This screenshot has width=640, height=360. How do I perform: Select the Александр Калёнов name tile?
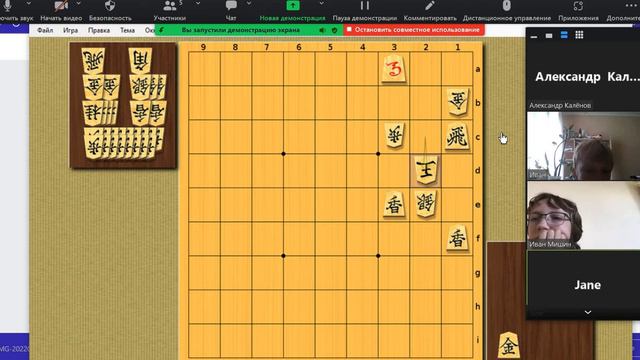[x=584, y=77]
